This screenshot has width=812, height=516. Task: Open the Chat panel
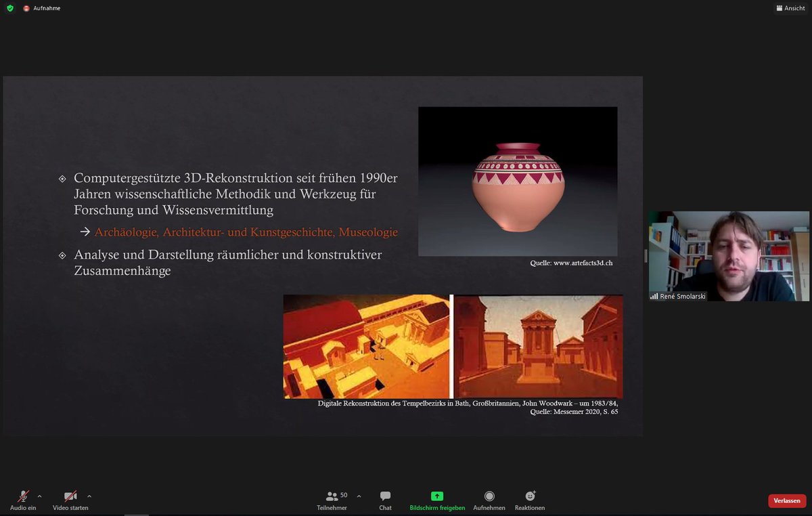pos(385,500)
